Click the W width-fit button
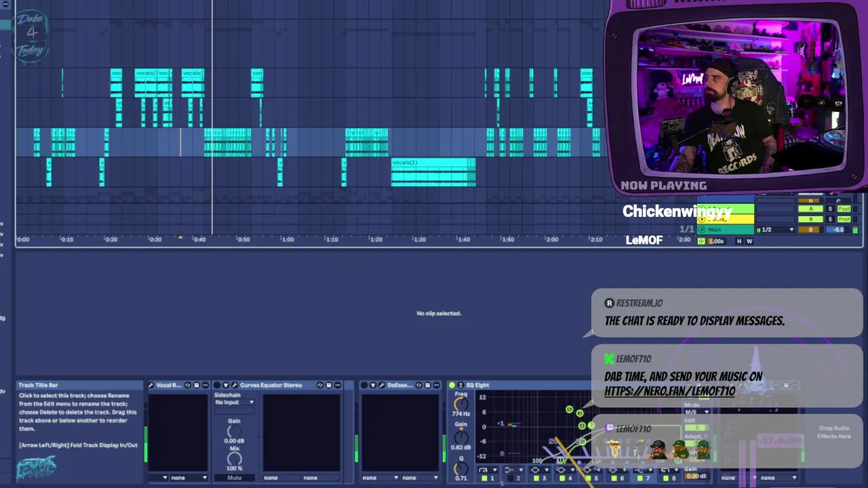The width and height of the screenshot is (868, 488). point(749,241)
